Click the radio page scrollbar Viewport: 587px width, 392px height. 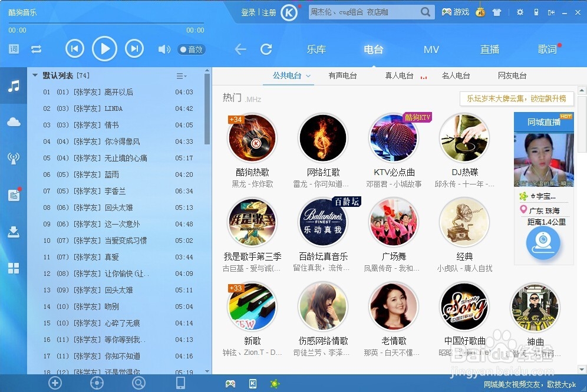click(582, 124)
